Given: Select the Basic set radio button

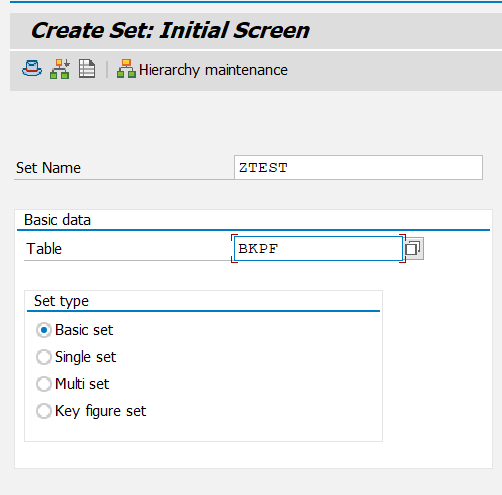Looking at the screenshot, I should (44, 330).
